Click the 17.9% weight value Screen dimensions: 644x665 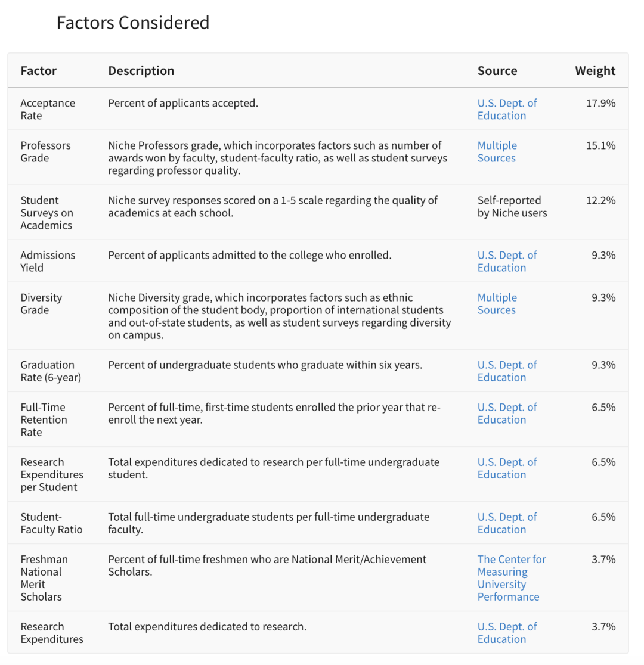click(600, 103)
